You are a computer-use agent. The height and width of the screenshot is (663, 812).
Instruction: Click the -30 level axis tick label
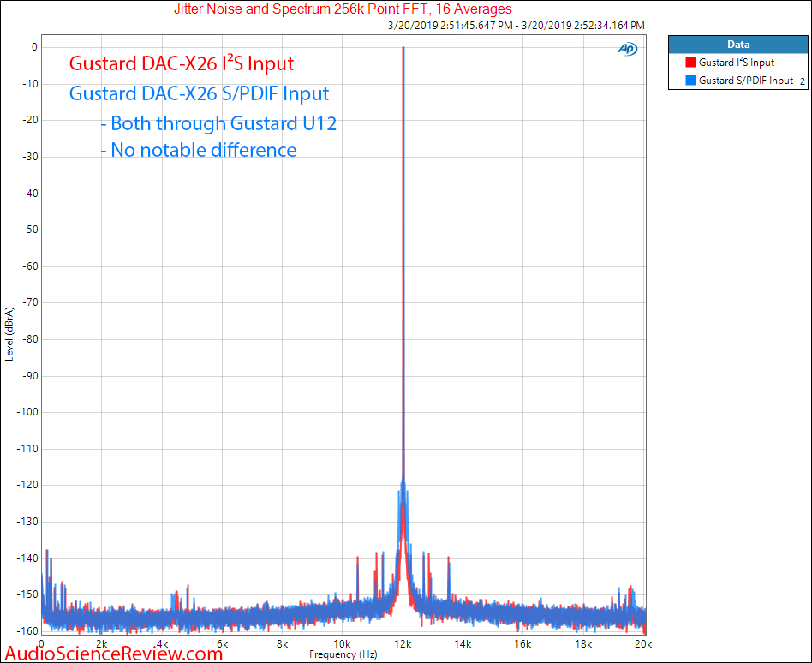click(29, 157)
